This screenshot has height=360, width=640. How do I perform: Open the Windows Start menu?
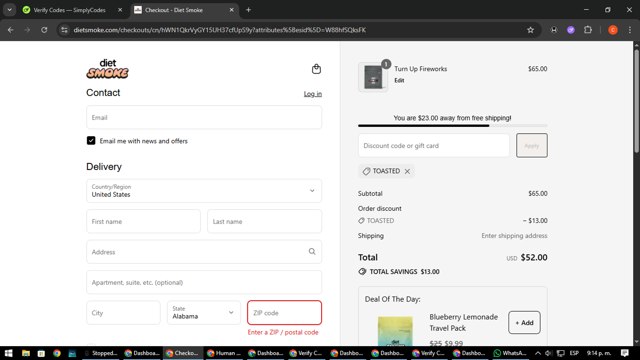tap(8, 353)
